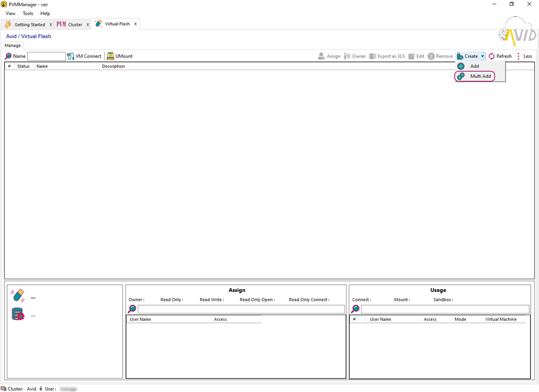Click the Edit toolbar button
Image resolution: width=539 pixels, height=392 pixels.
(x=416, y=56)
